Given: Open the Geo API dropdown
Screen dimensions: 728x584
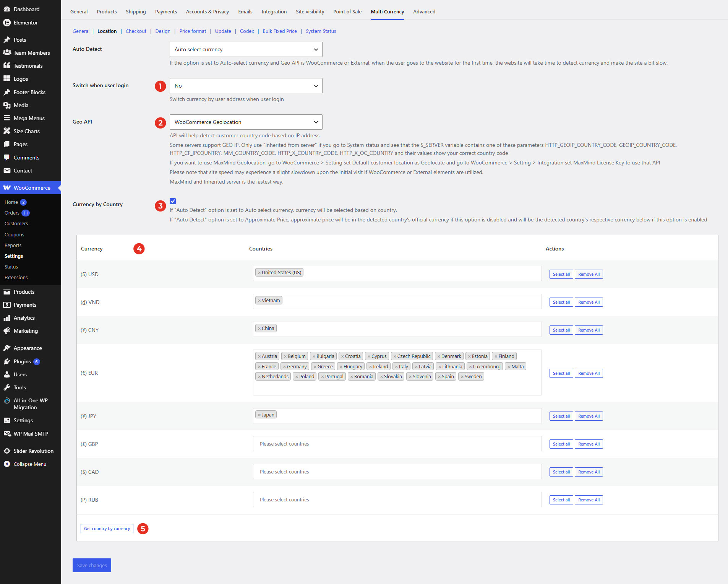Looking at the screenshot, I should 246,122.
